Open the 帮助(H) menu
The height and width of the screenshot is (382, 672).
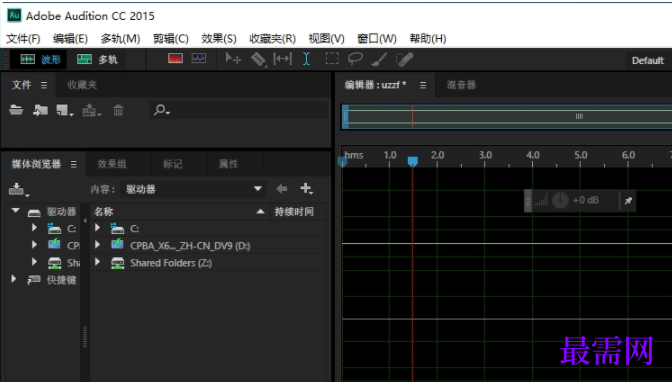click(428, 39)
